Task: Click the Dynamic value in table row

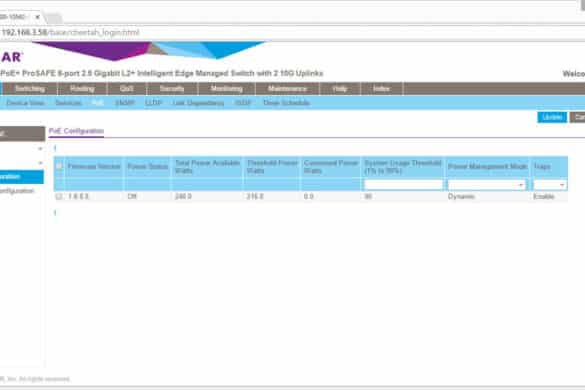Action: pos(461,196)
